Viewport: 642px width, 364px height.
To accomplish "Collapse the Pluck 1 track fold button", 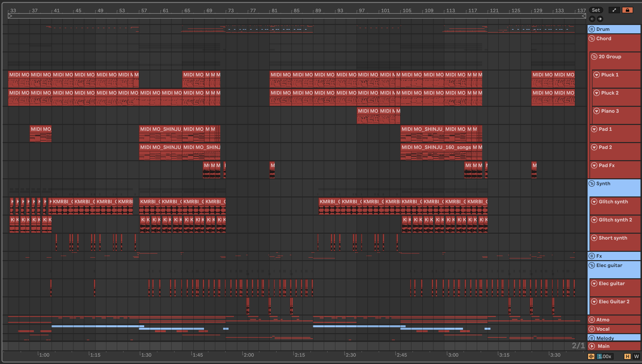I will click(x=596, y=75).
